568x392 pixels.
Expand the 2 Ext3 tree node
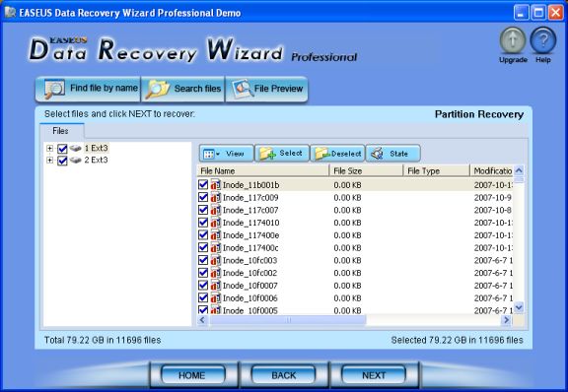coord(50,161)
